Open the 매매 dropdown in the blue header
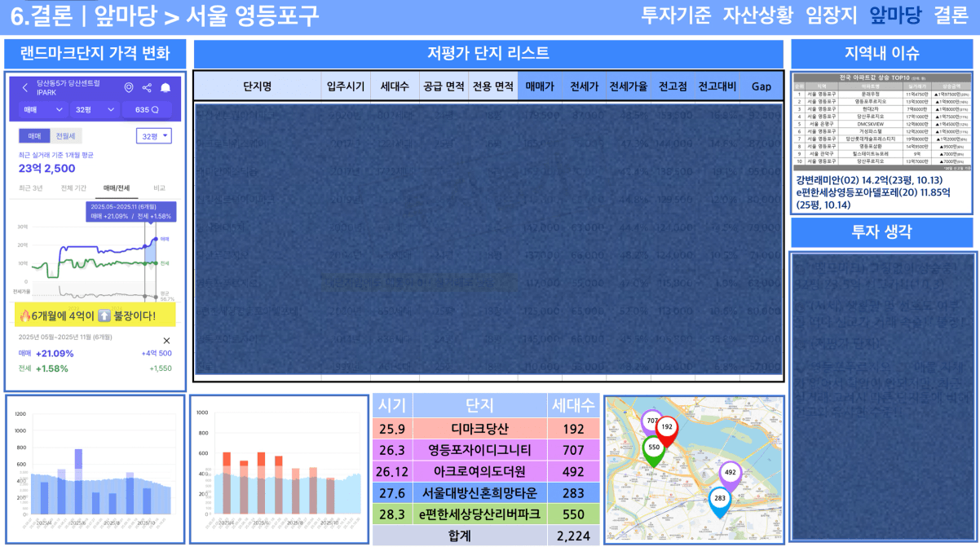The height and width of the screenshot is (547, 980). coord(43,109)
